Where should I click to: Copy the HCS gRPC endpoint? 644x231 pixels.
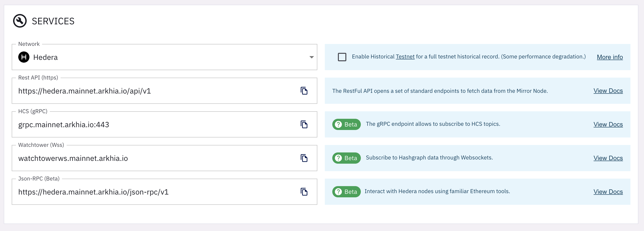(304, 124)
